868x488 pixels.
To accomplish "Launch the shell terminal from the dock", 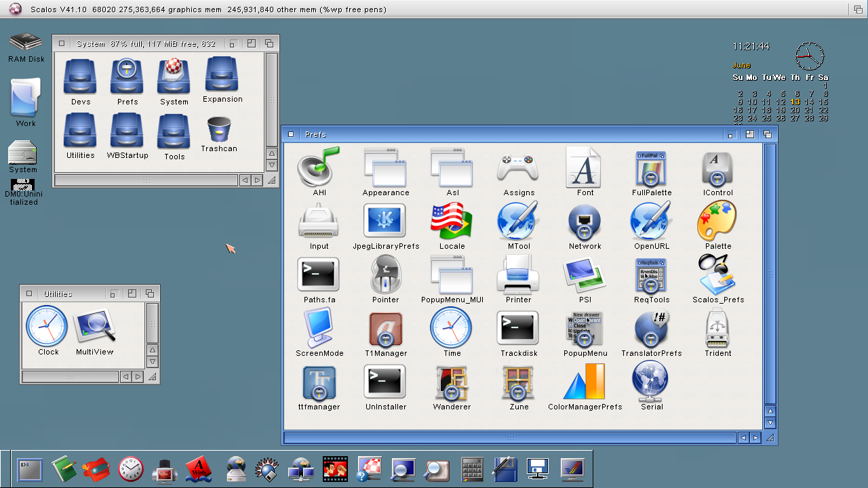I will coord(30,469).
